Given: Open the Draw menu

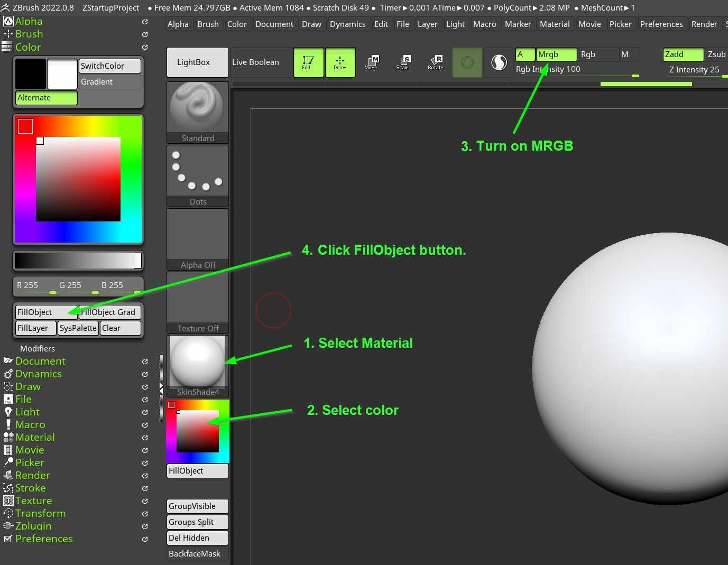Looking at the screenshot, I should coord(311,24).
